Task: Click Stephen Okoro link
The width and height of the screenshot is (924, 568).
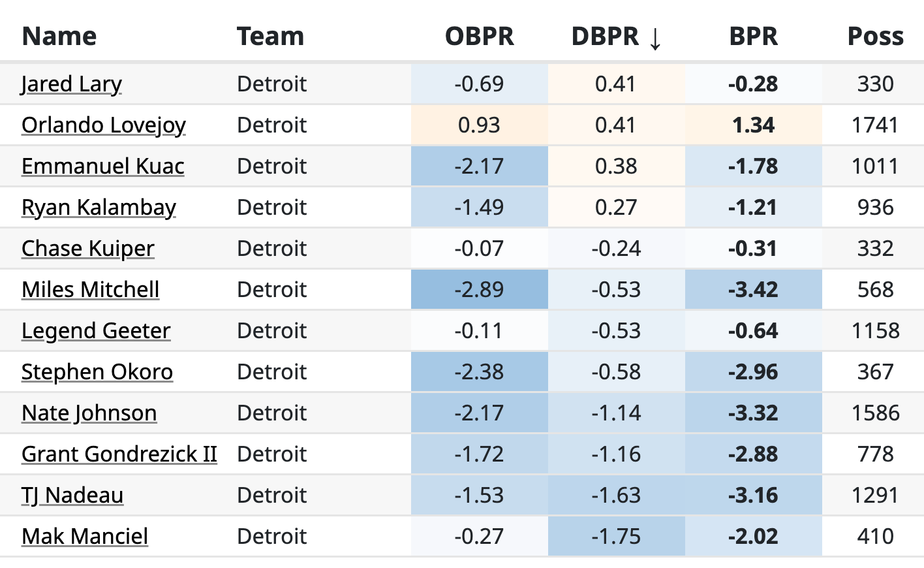Action: (97, 372)
